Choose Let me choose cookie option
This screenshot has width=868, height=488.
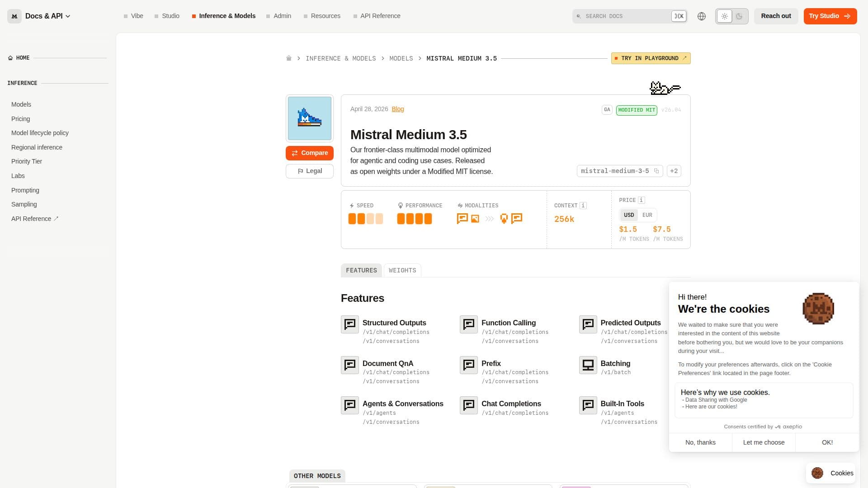(x=764, y=443)
